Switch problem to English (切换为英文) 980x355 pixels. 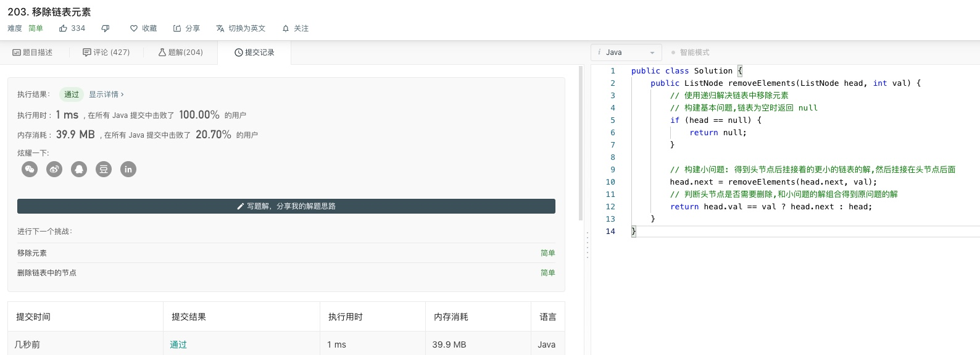click(241, 28)
